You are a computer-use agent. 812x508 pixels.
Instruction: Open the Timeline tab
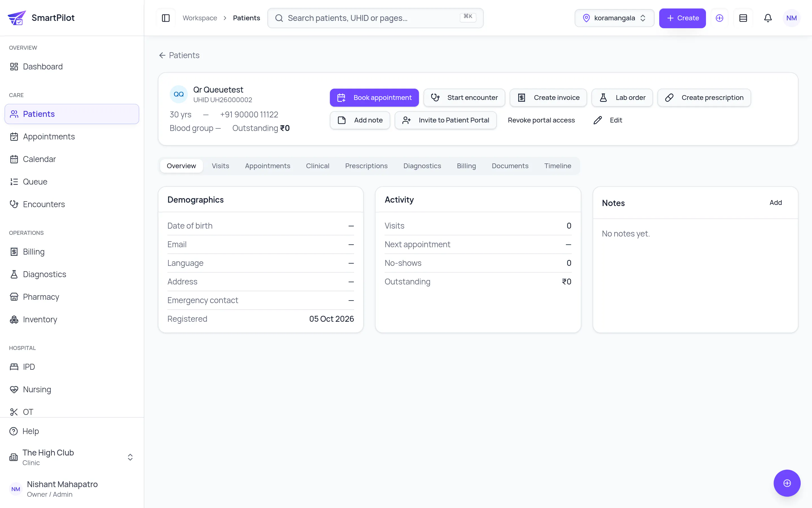(x=557, y=166)
